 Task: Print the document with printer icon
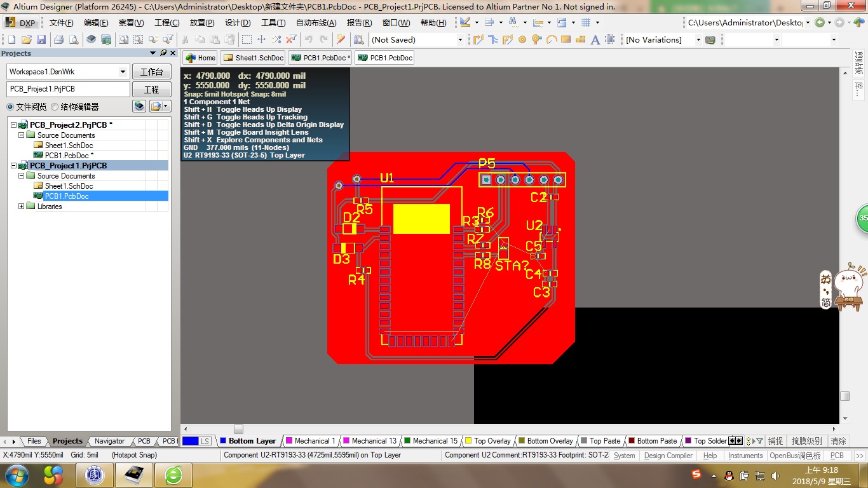58,39
